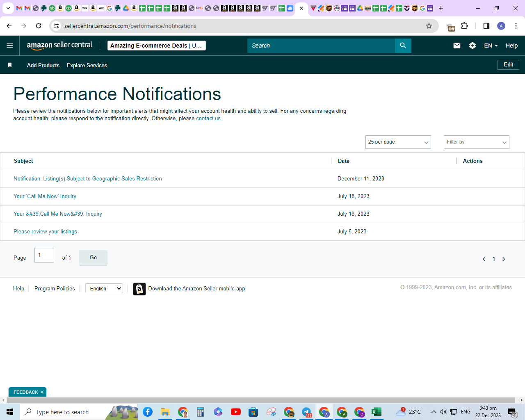Open Your &#39;Call Me Now&#39; Inquiry notification
This screenshot has height=420, width=525.
click(x=58, y=214)
